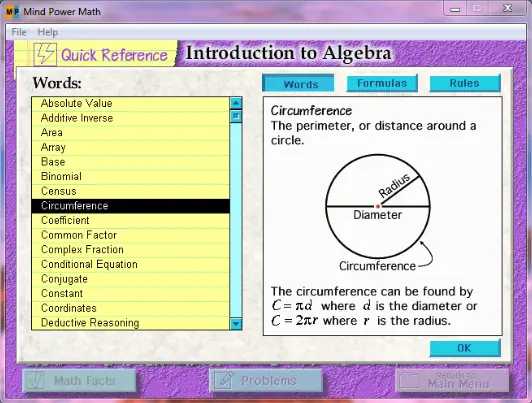Minimize the Mind Power Math window
This screenshot has width=532, height=403.
(x=455, y=9)
